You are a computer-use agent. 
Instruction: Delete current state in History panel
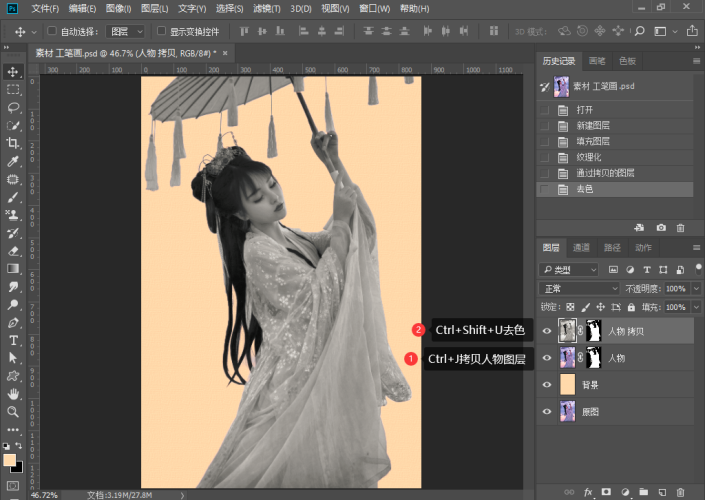coord(681,228)
